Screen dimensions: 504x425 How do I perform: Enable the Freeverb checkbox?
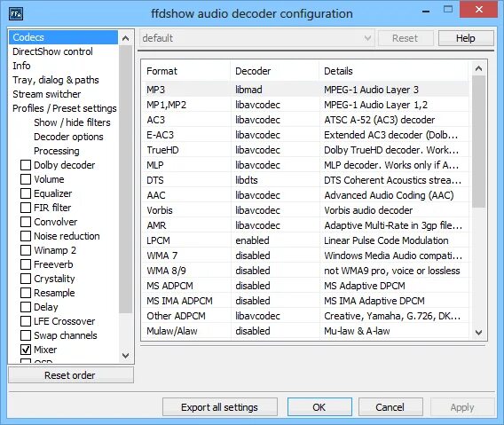[26, 264]
